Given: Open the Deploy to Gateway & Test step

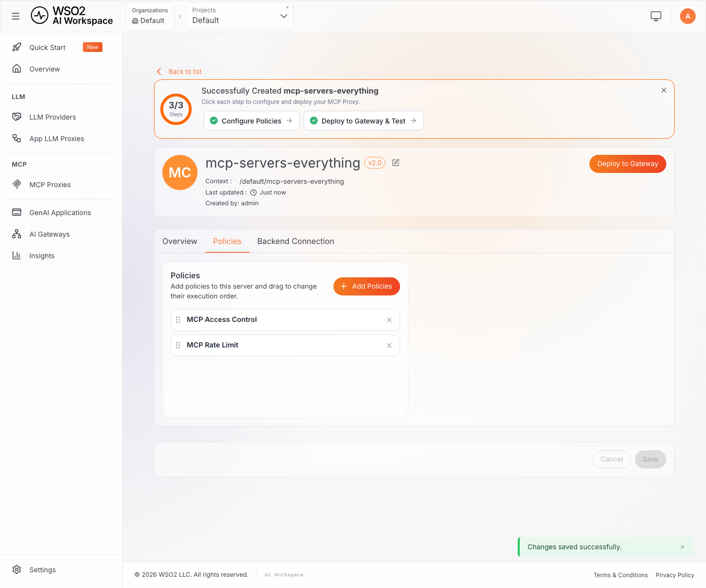Looking at the screenshot, I should (x=363, y=121).
